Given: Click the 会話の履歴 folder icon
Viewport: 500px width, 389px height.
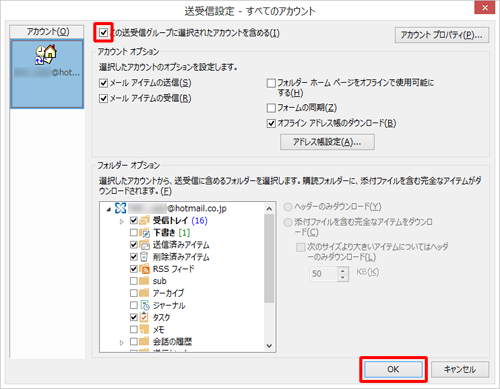Looking at the screenshot, I should click(x=144, y=341).
